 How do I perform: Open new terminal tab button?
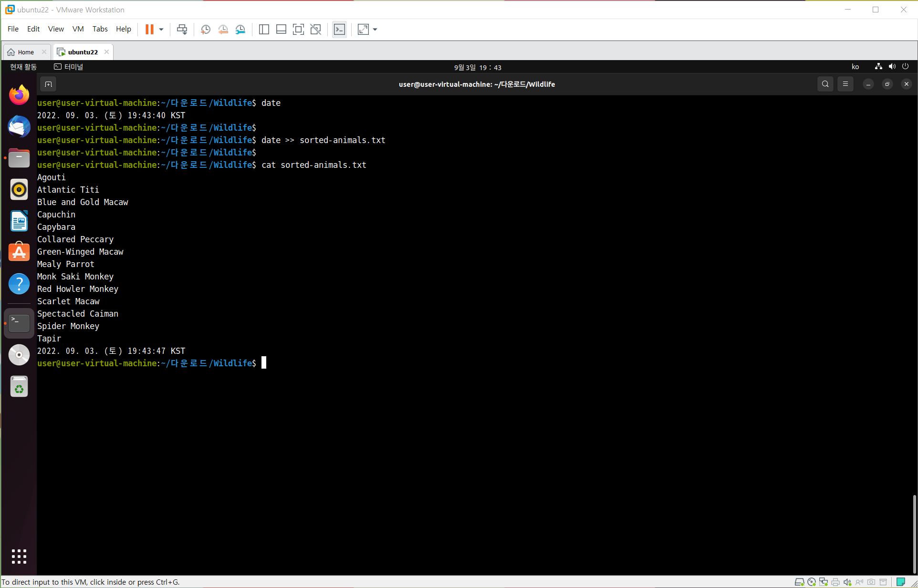[48, 84]
